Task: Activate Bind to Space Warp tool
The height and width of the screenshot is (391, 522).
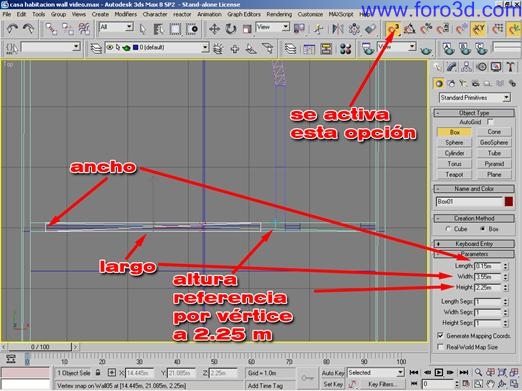Action: coord(84,29)
